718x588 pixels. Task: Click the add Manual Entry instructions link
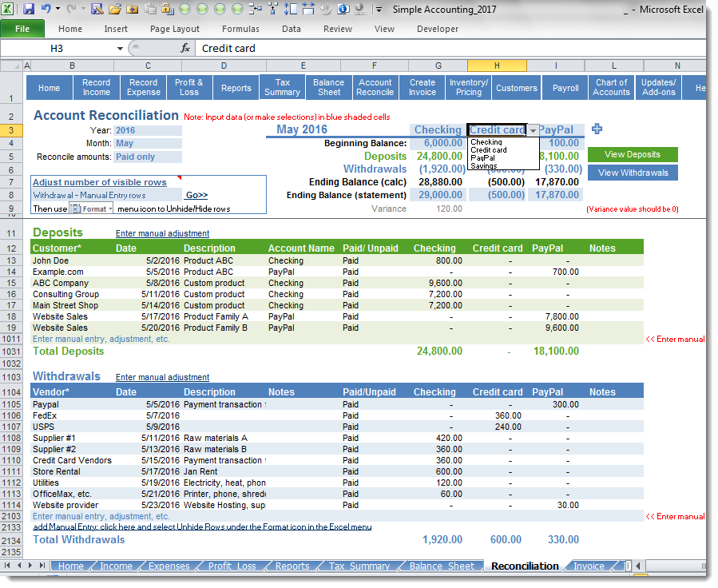click(202, 526)
